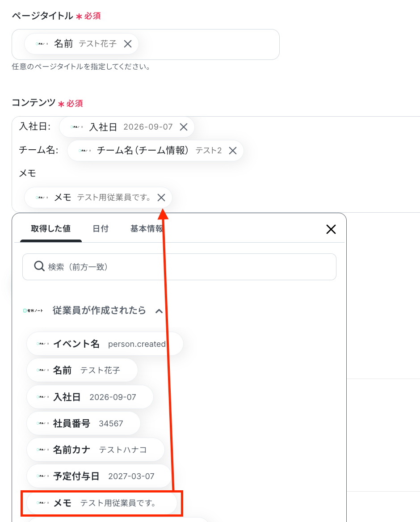The height and width of the screenshot is (522, 420).
Task: Insert the 名前 テスト花子 value
Action: (x=82, y=370)
